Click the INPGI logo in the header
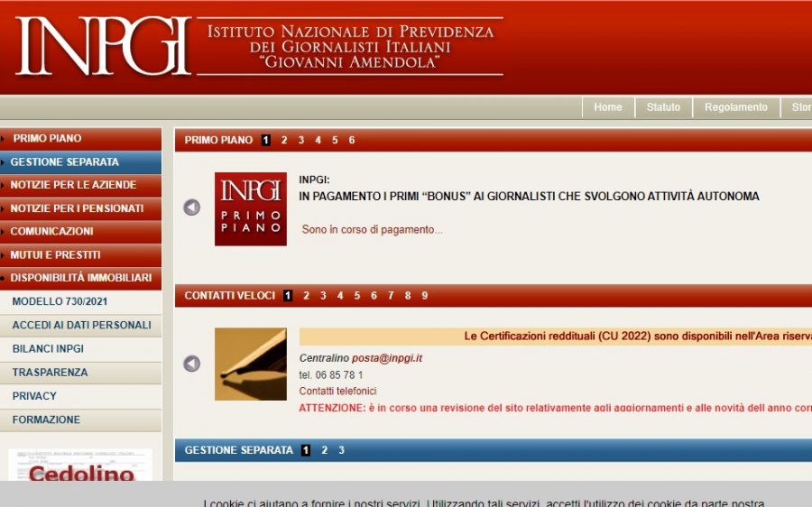 [104, 46]
